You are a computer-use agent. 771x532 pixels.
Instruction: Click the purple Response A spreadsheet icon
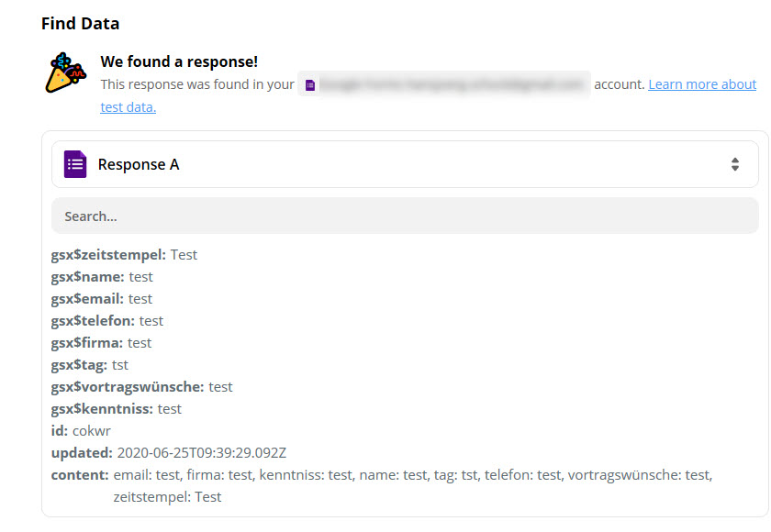[74, 164]
